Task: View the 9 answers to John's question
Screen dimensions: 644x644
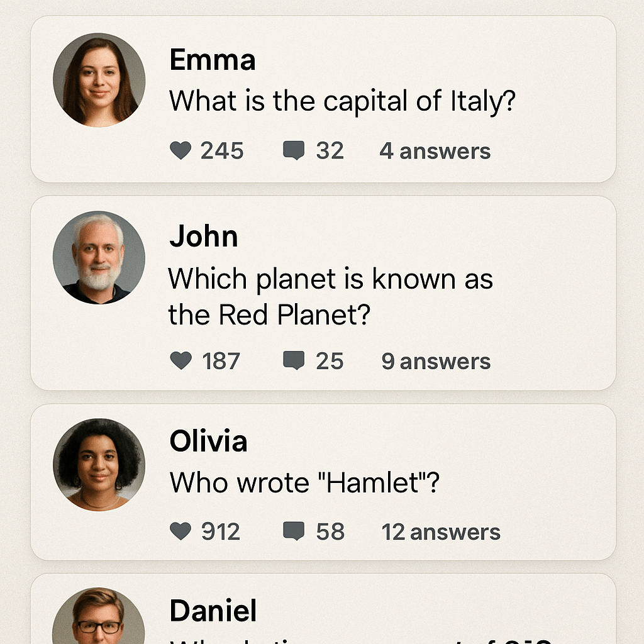Action: coord(436,361)
